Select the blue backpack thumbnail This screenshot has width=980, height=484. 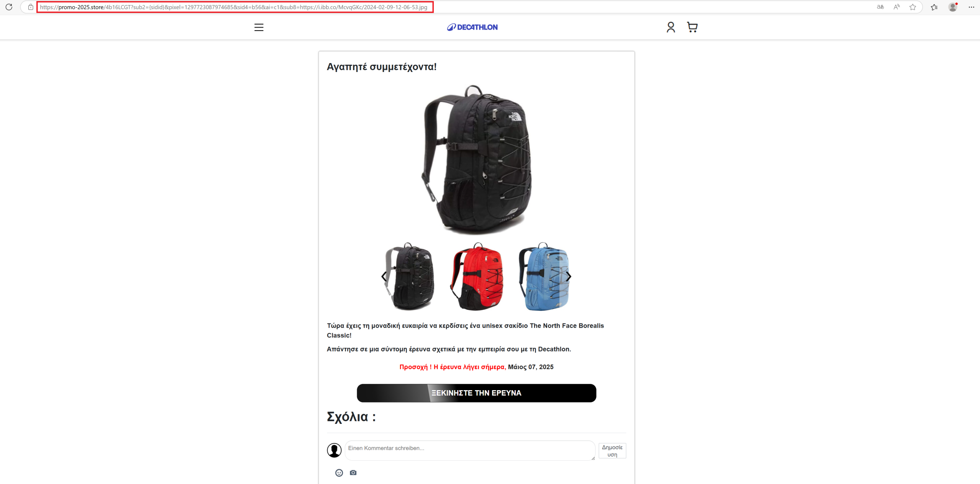pyautogui.click(x=544, y=276)
